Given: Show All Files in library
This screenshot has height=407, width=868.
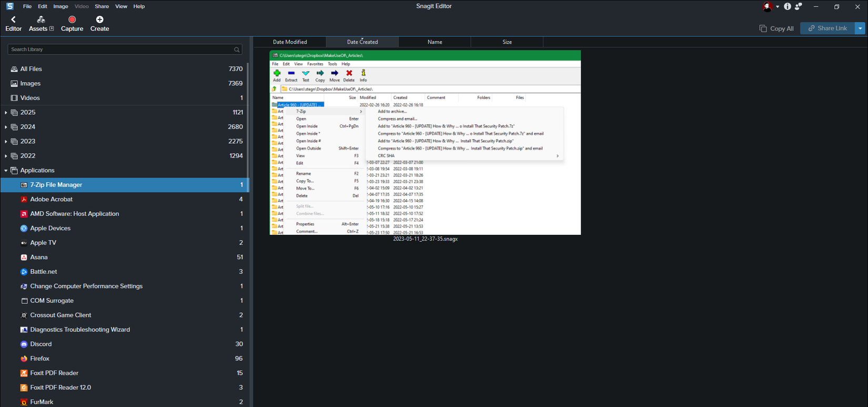Looking at the screenshot, I should pos(124,69).
